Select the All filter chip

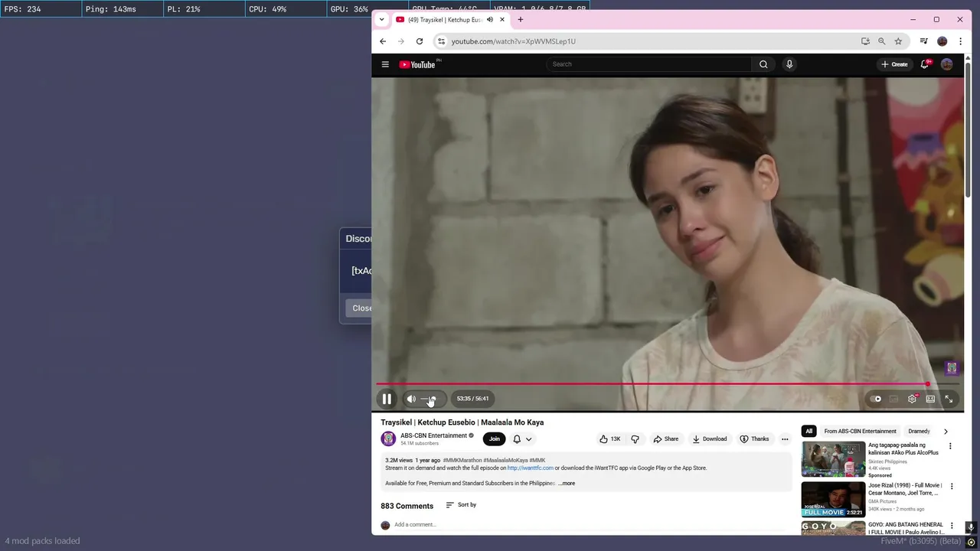(x=808, y=432)
